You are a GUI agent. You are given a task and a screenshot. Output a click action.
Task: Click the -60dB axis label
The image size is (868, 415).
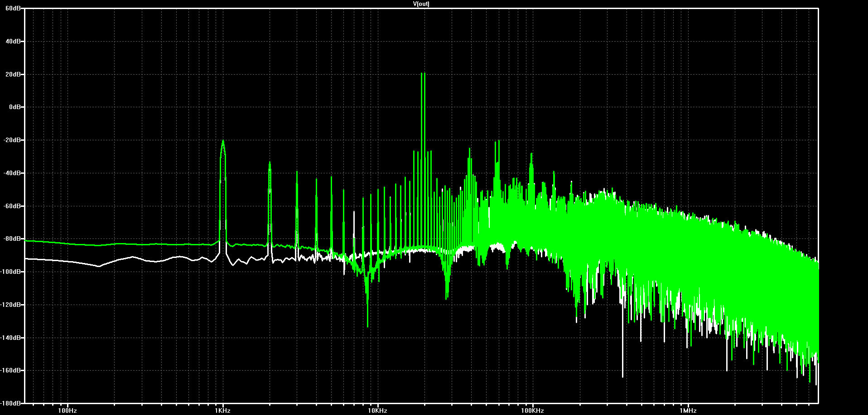(12, 206)
